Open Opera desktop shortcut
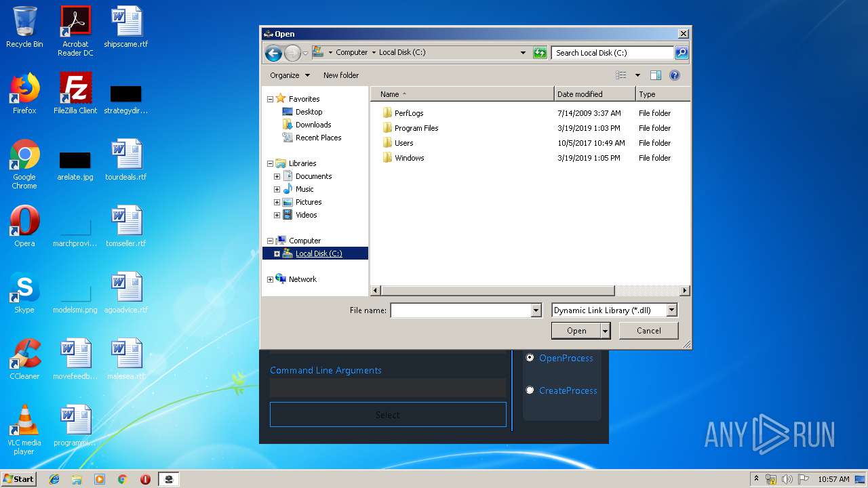The image size is (868, 488). pos(24,226)
